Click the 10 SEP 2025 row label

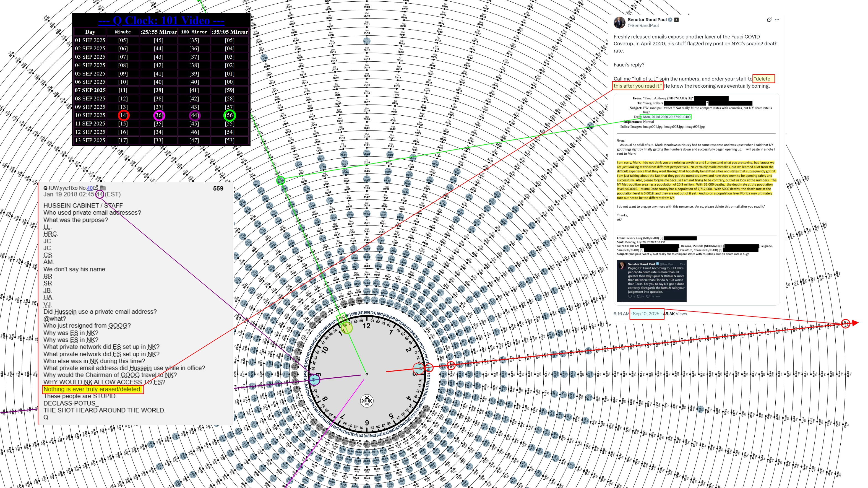click(x=90, y=115)
